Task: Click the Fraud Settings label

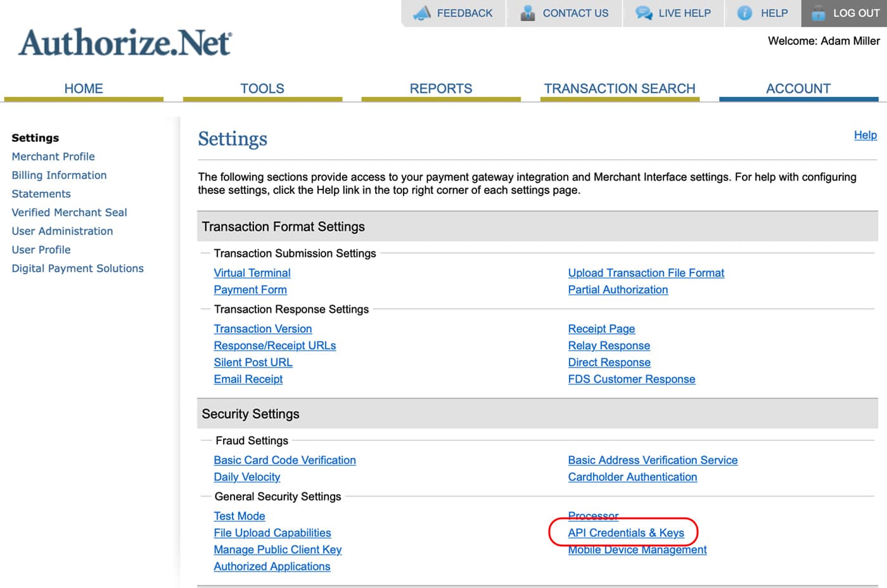Action: 252,441
